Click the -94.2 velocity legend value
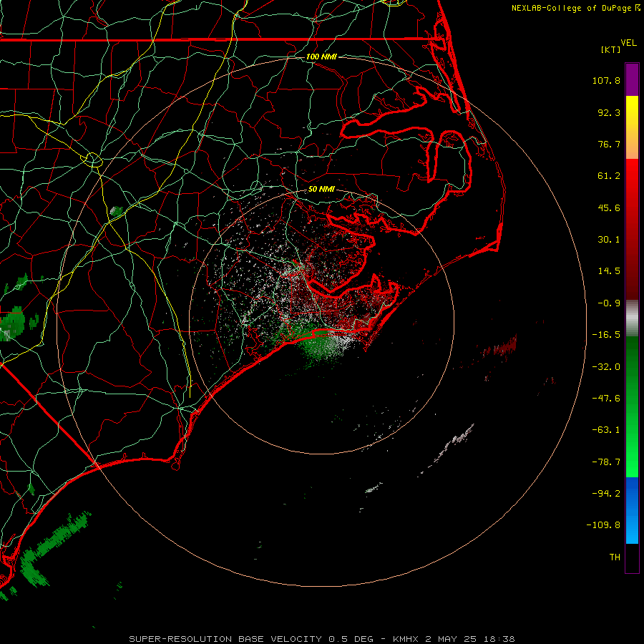Screen dimensions: 644x644 coord(606,494)
